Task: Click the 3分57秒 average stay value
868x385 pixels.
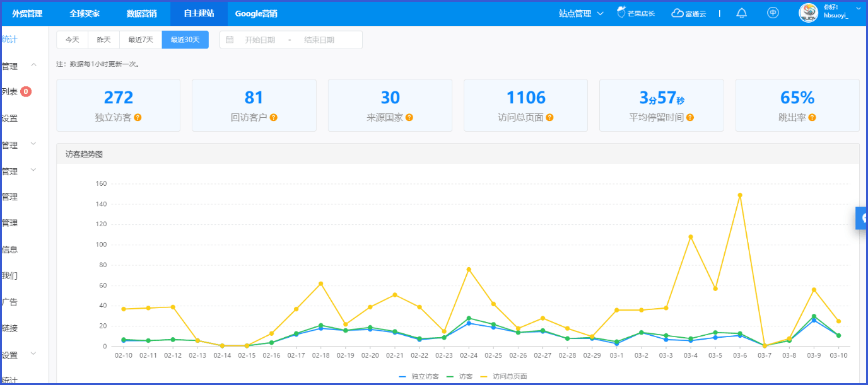Action: point(662,98)
